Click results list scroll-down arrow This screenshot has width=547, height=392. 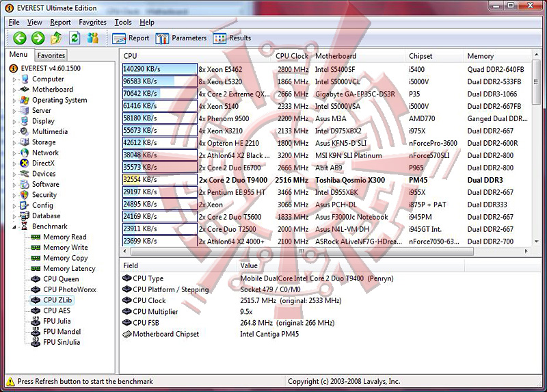536,241
